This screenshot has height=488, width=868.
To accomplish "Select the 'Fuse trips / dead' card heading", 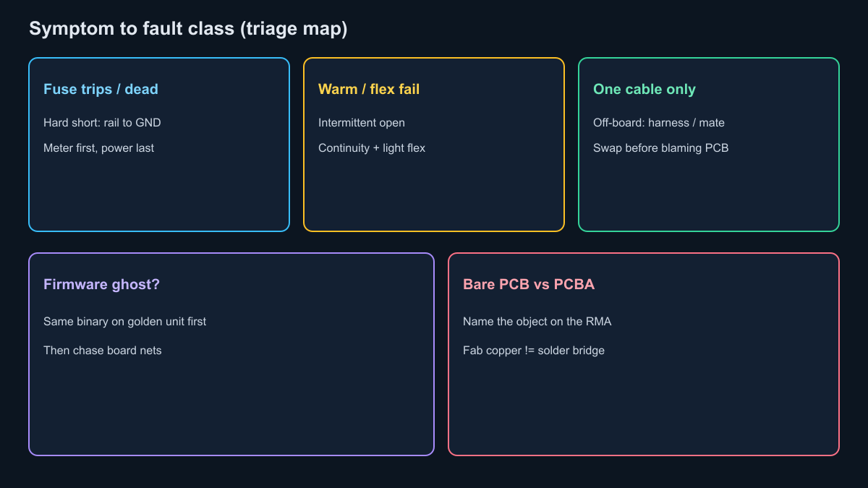I will [101, 89].
